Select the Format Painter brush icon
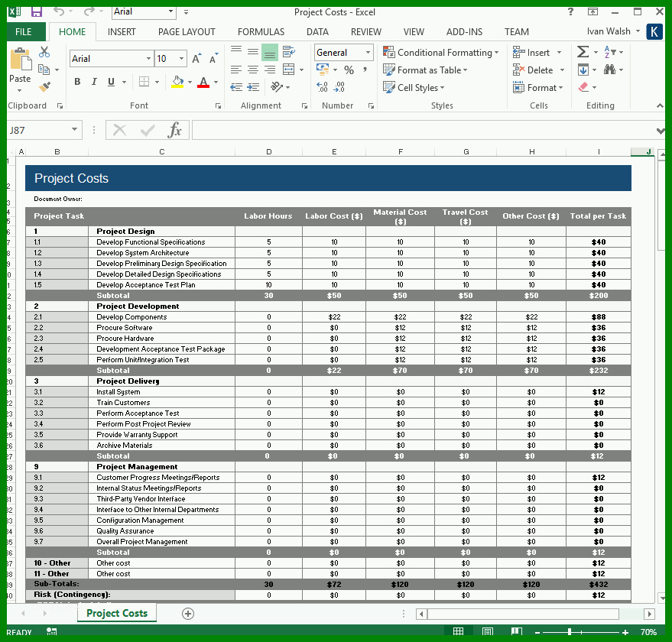 (x=44, y=86)
